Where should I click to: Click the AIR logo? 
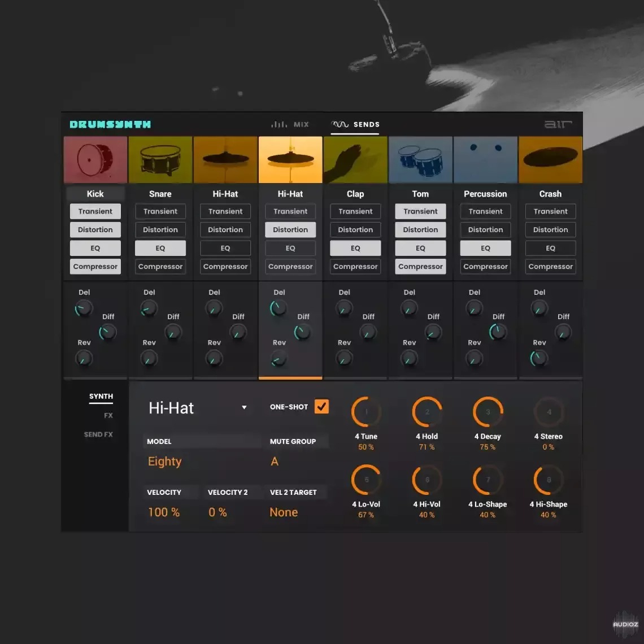pos(558,124)
